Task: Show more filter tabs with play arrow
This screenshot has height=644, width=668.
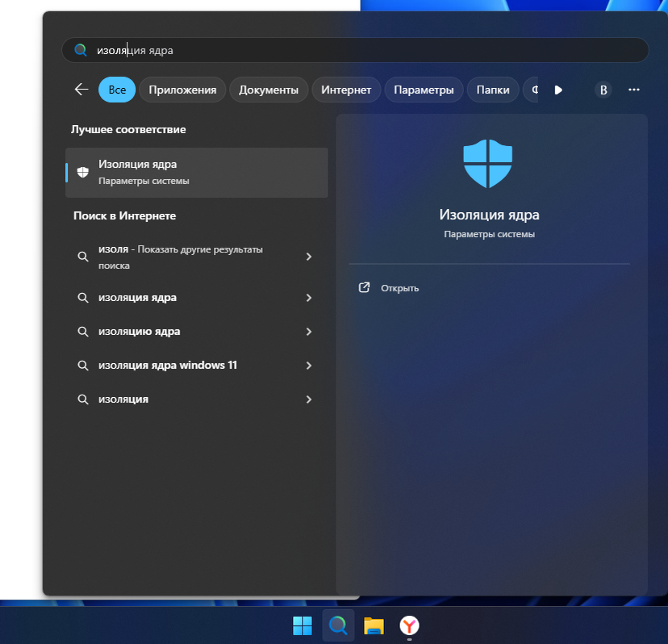Action: click(558, 90)
